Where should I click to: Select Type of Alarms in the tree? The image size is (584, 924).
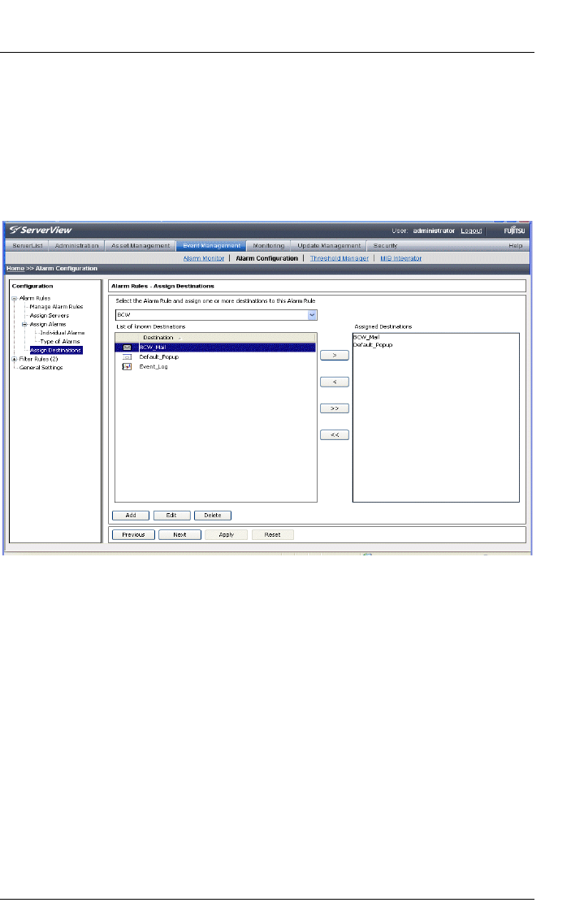coord(60,342)
